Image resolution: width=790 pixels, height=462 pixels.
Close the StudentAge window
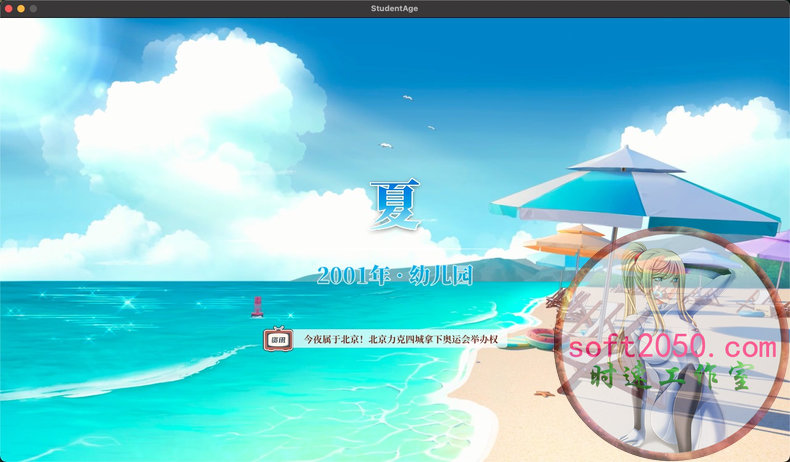coord(8,8)
